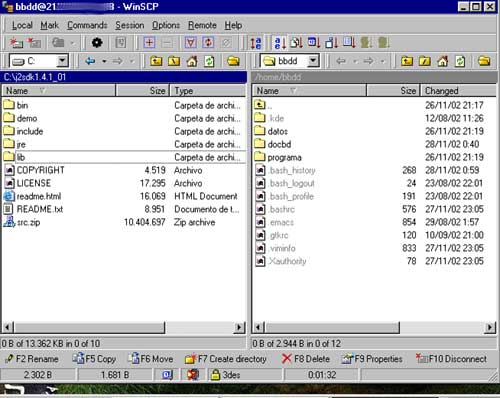Go to home directory in remote panel
This screenshot has height=398, width=500.
[443, 61]
